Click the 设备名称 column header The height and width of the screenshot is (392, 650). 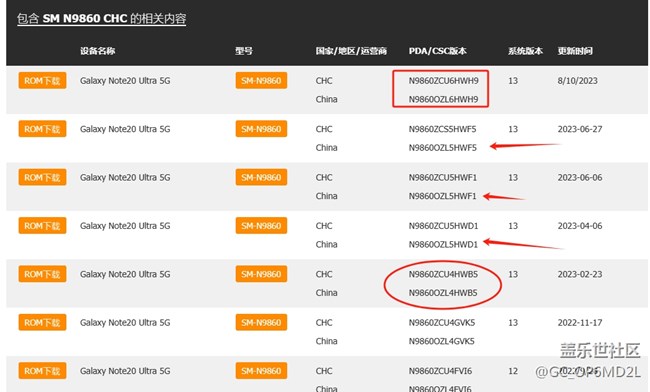(x=97, y=51)
